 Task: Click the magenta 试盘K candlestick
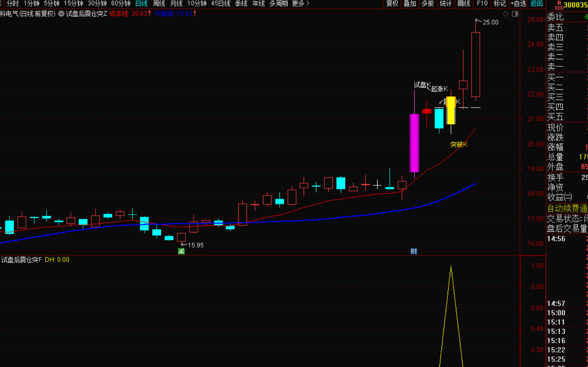[x=414, y=143]
